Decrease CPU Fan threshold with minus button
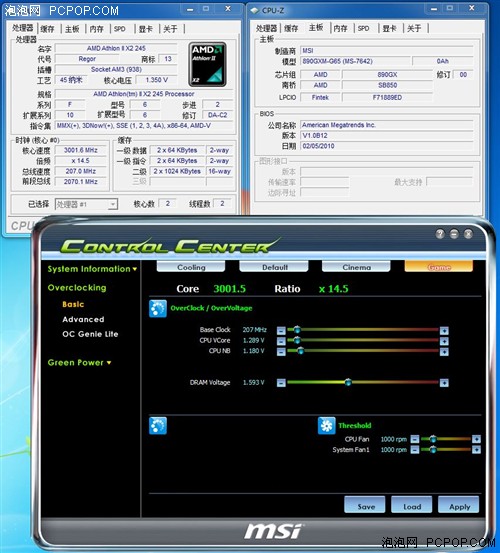 pos(415,439)
